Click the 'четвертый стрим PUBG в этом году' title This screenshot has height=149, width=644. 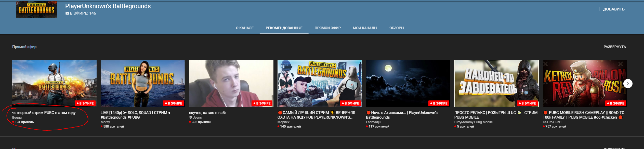click(x=44, y=113)
